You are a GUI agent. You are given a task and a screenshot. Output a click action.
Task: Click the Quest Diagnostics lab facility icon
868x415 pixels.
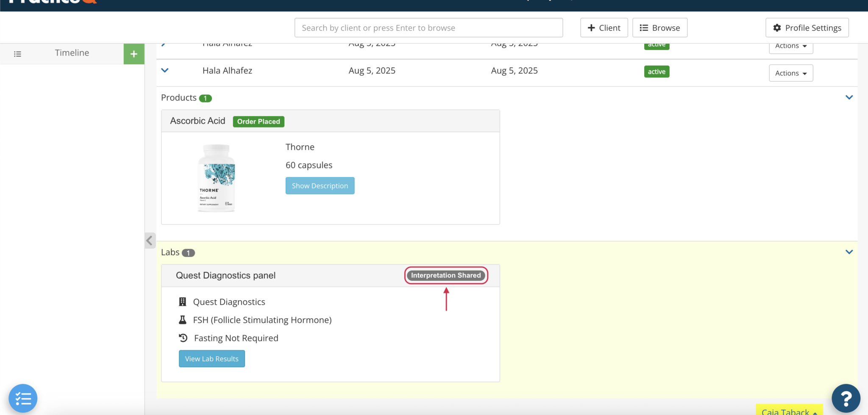(x=183, y=302)
